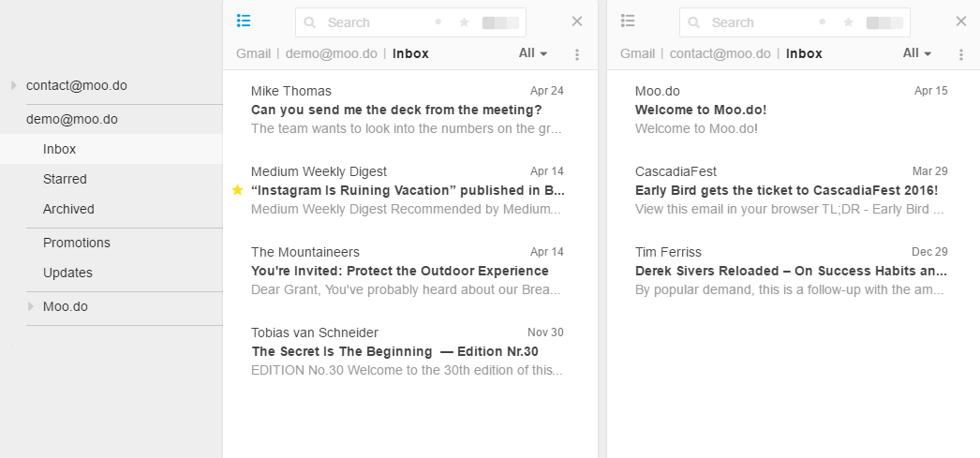
Task: Open the All filter dropdown in demo pane
Action: 533,53
